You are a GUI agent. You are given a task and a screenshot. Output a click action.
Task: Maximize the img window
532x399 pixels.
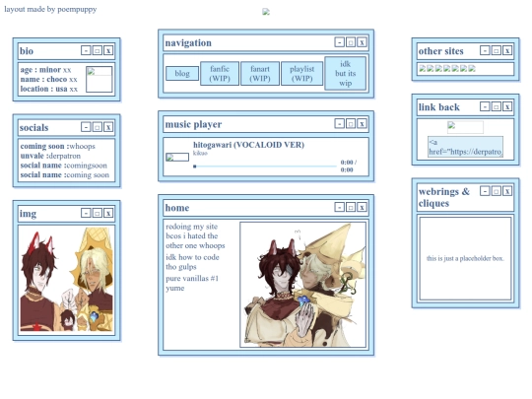pyautogui.click(x=97, y=213)
